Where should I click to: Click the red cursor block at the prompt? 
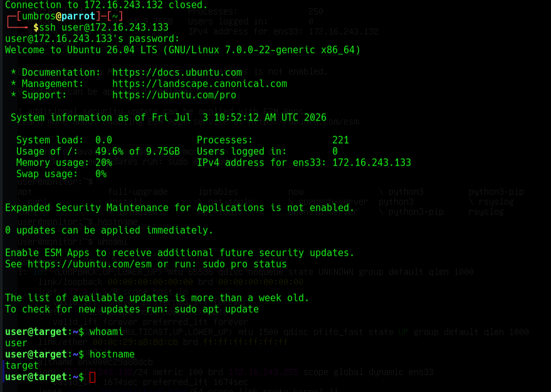[x=92, y=377]
